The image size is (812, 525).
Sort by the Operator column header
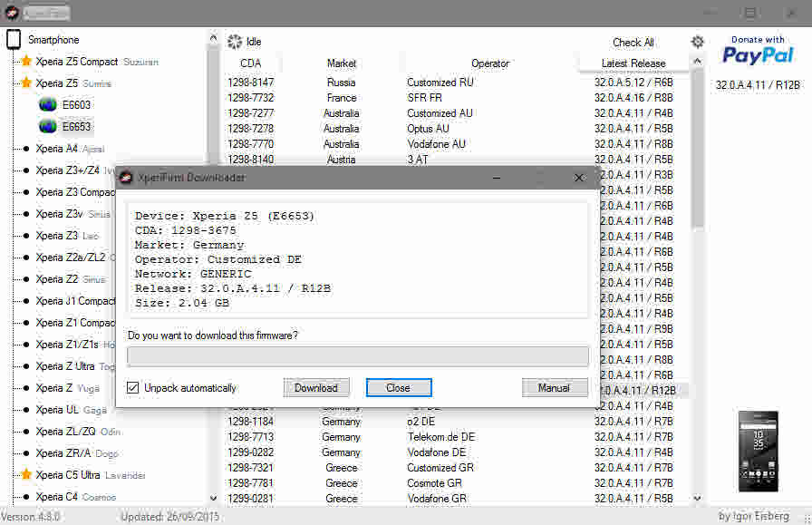(490, 63)
